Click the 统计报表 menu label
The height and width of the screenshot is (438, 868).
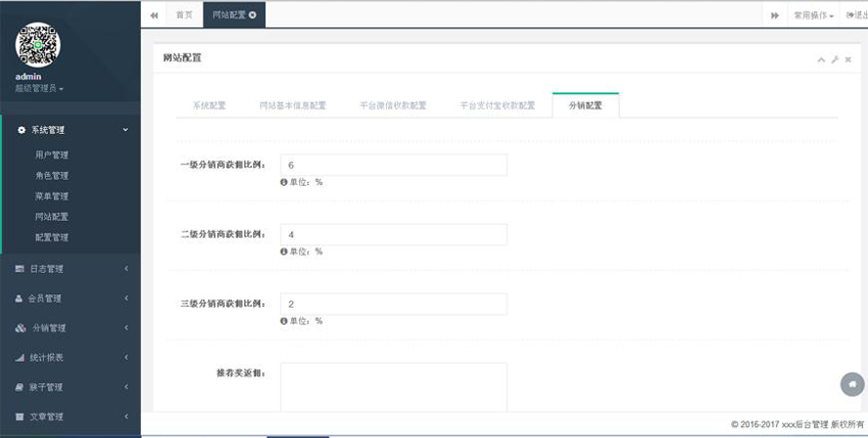click(47, 358)
